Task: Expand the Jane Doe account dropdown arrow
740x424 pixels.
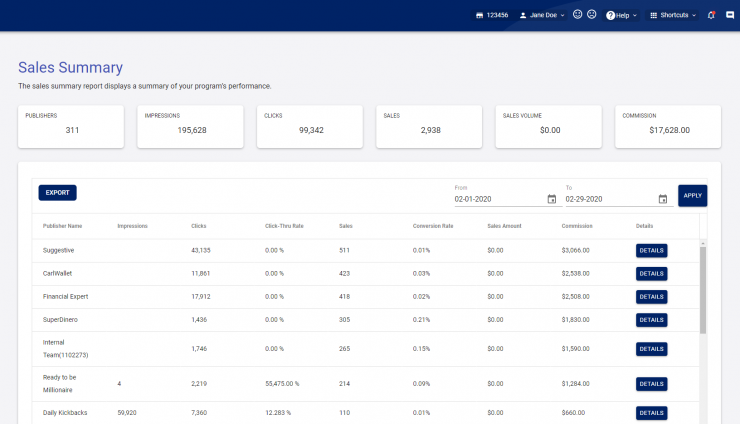Action: (x=562, y=16)
